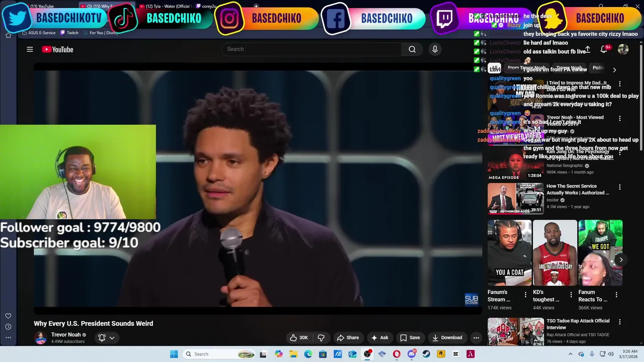The height and width of the screenshot is (362, 644).
Task: Play the YOU A COAT short thumbnail
Action: pos(509,253)
